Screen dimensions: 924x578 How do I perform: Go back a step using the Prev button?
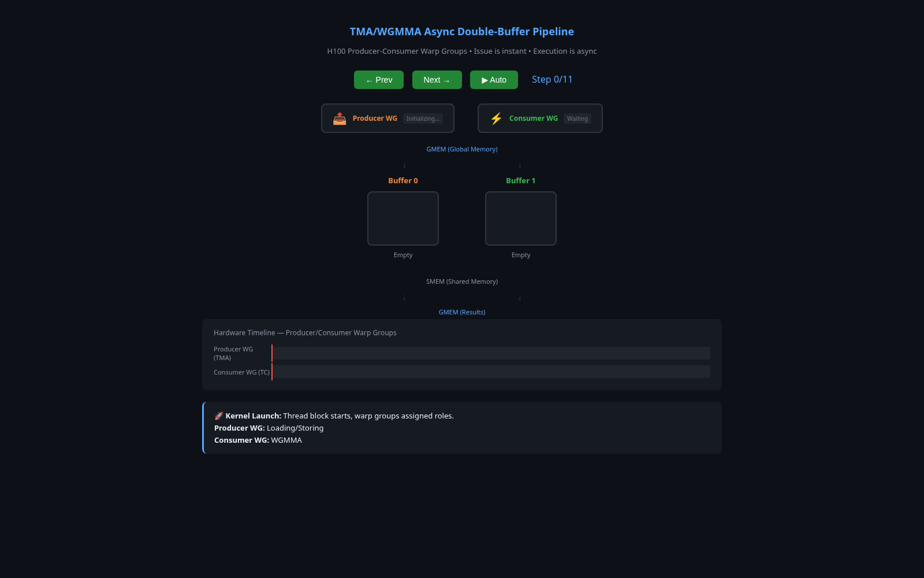pos(378,80)
